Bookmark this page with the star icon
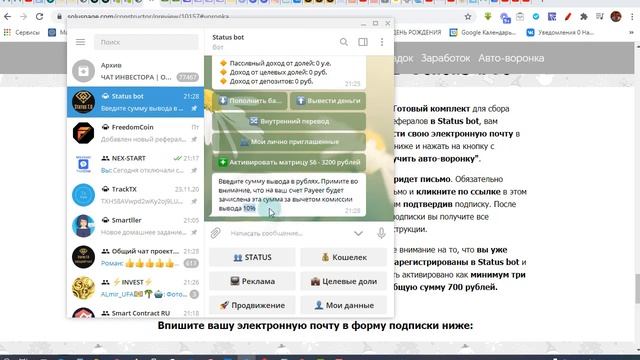Screen dimensions: 640x360 [x=468, y=17]
